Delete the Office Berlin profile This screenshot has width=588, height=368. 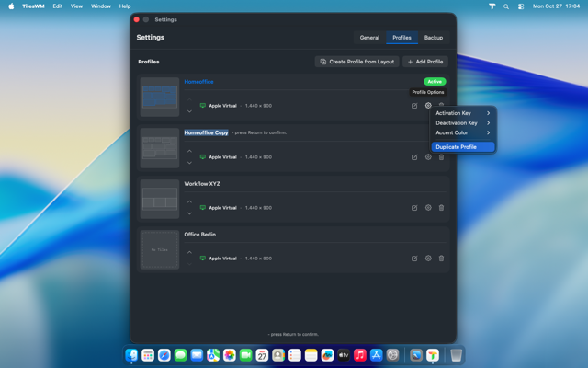click(441, 259)
